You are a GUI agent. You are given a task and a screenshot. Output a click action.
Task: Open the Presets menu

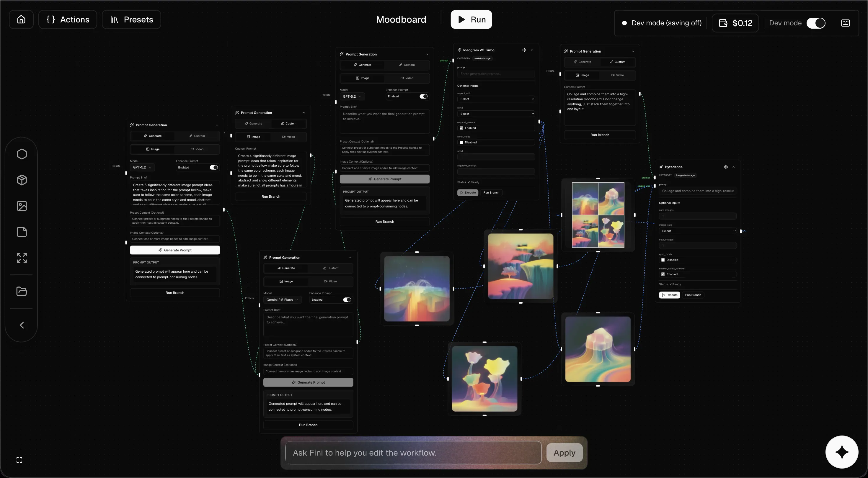[x=131, y=19]
